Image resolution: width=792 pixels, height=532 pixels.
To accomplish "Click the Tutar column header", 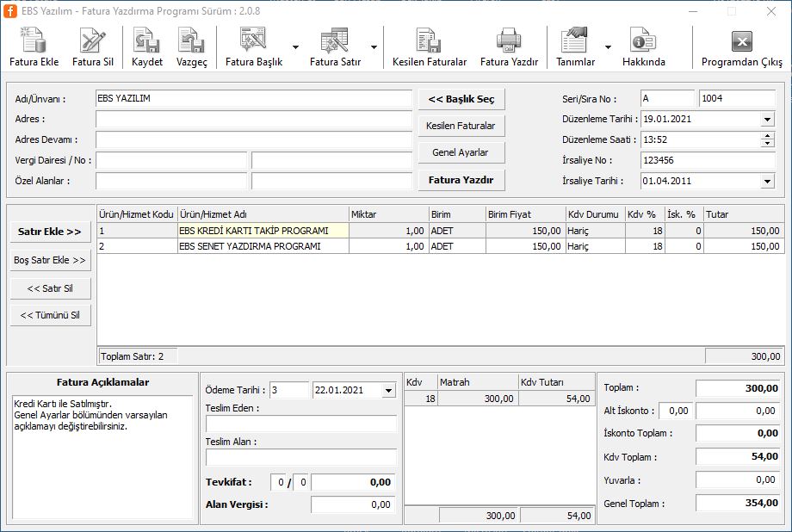I will click(744, 214).
